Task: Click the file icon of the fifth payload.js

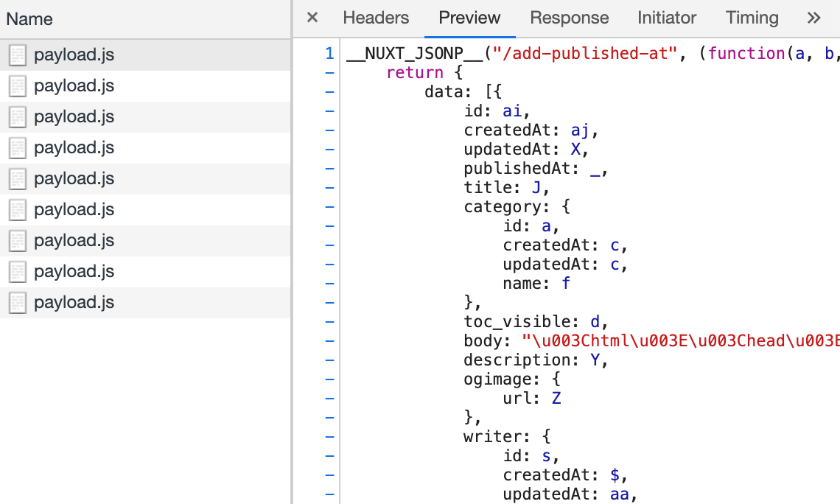Action: tap(18, 179)
